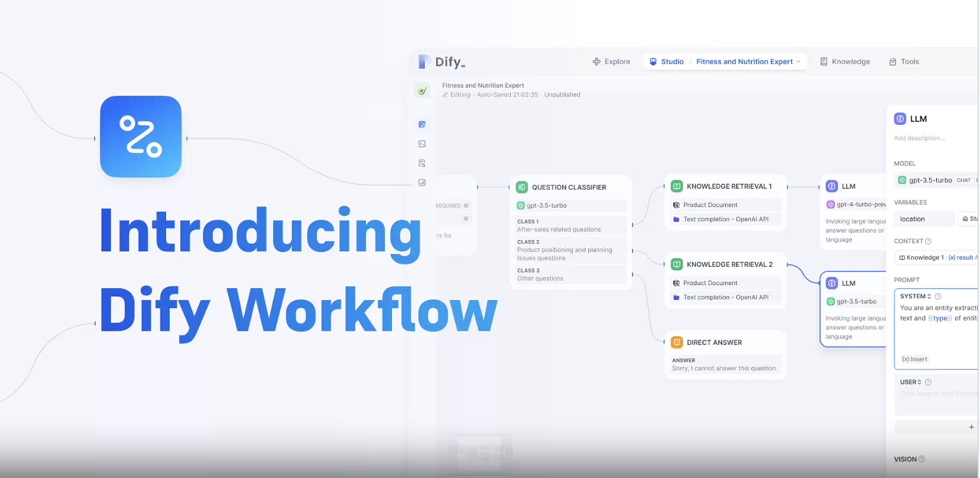Click Text completion - OpenAI API in Knowledge Retrieval 2
980x478 pixels.
(726, 297)
